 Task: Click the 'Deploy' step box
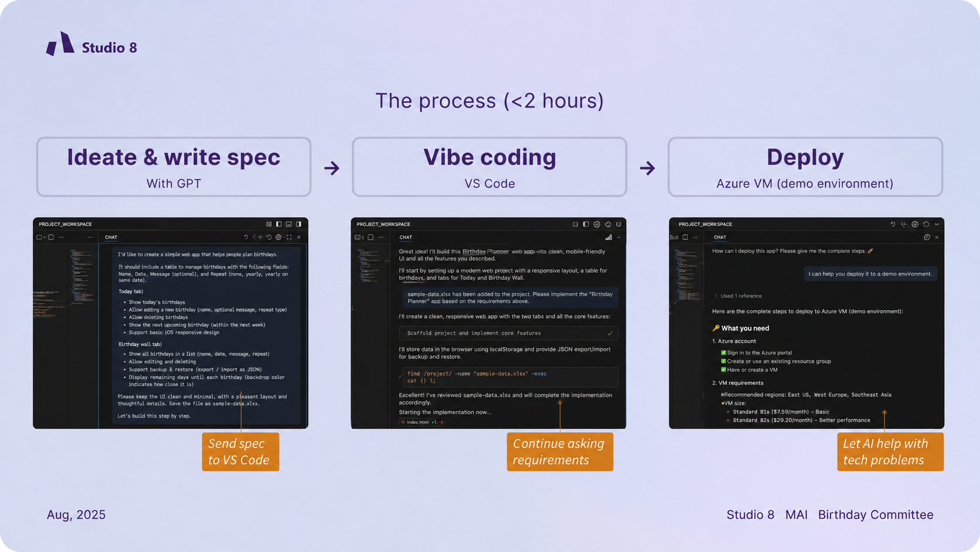805,167
